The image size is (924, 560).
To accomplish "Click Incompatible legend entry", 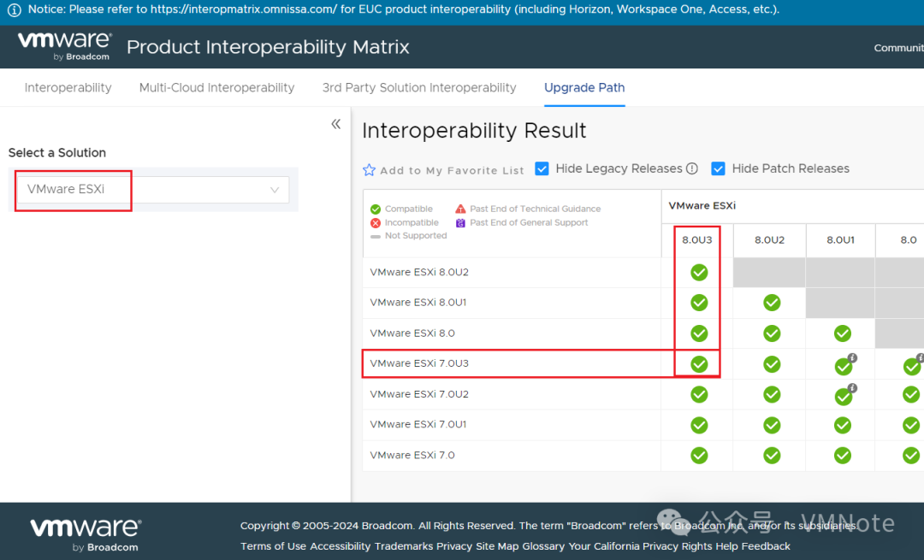I will (x=404, y=222).
